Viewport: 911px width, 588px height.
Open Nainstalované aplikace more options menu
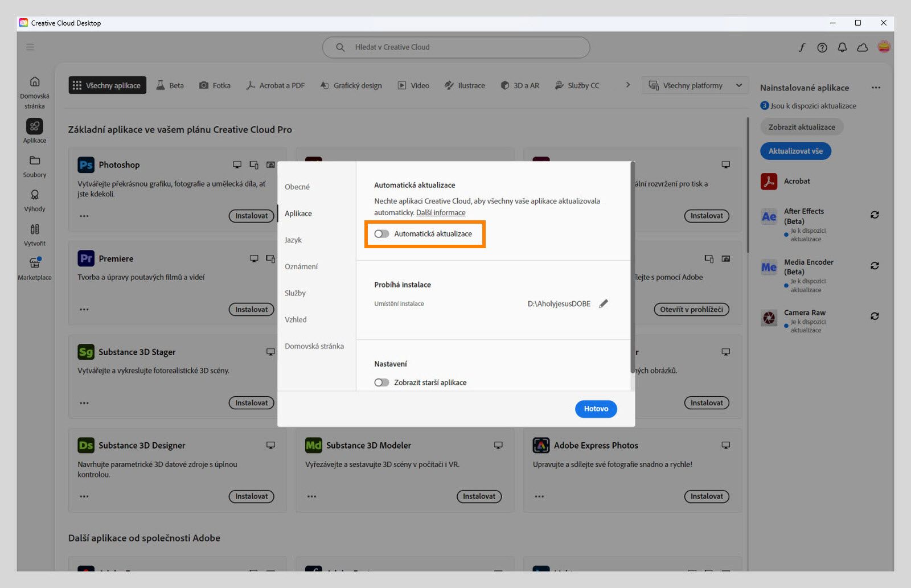876,88
